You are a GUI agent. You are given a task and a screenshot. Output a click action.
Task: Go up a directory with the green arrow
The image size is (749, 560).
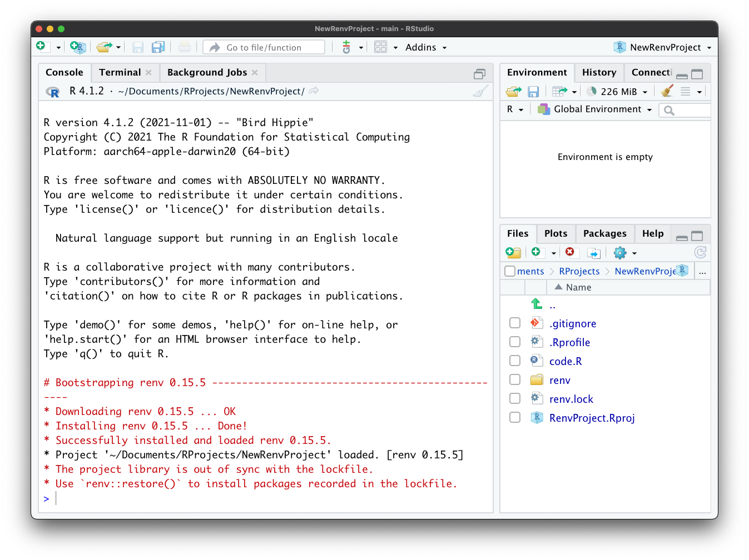click(537, 304)
